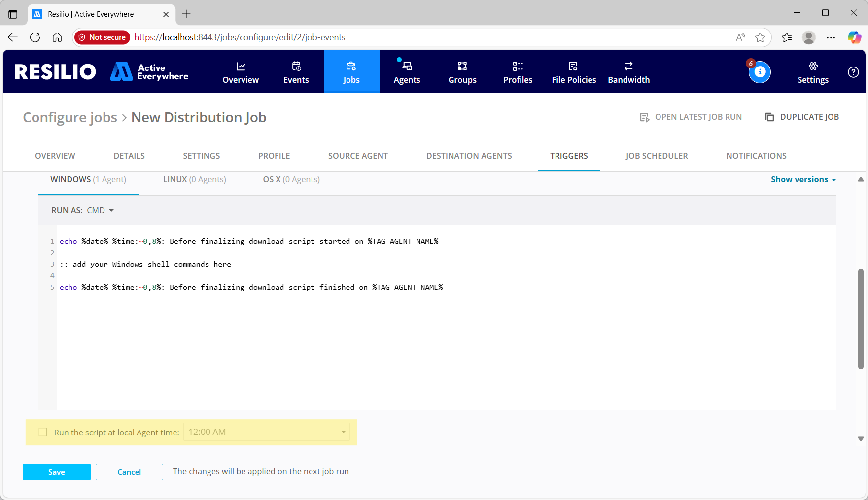Open the Settings gear in navbar
The image size is (868, 500).
(813, 67)
